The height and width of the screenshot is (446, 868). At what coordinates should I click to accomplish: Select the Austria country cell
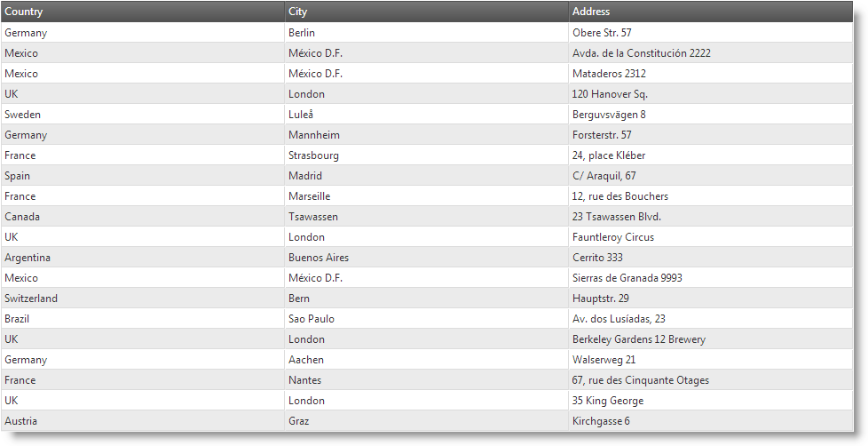tap(21, 421)
